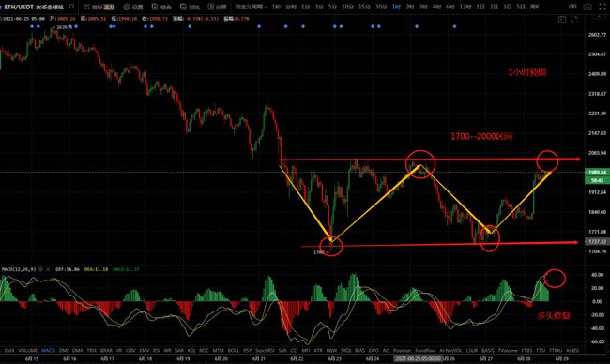Open the indicator chart icon in the toolbar
610x364 pixels.
click(x=86, y=7)
